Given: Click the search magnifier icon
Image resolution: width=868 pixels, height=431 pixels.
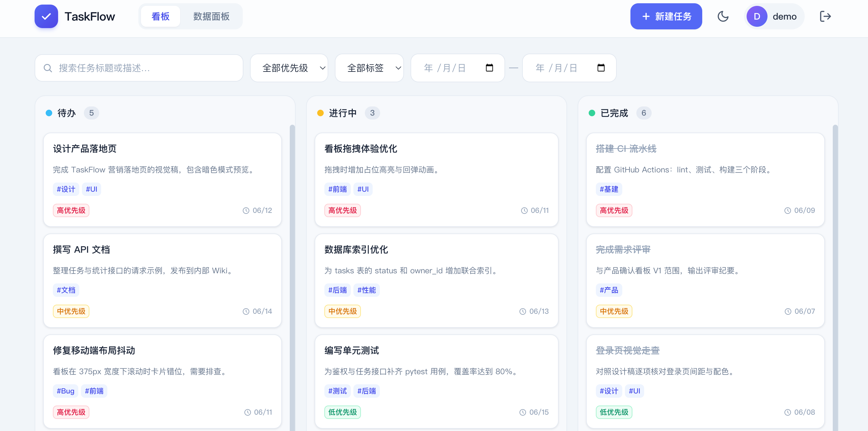Looking at the screenshot, I should point(48,68).
